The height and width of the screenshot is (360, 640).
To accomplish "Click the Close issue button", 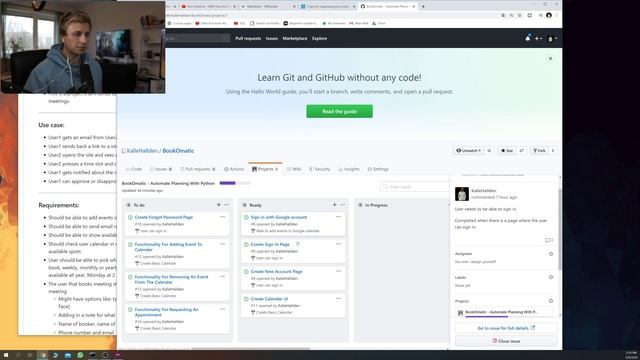I will click(506, 341).
